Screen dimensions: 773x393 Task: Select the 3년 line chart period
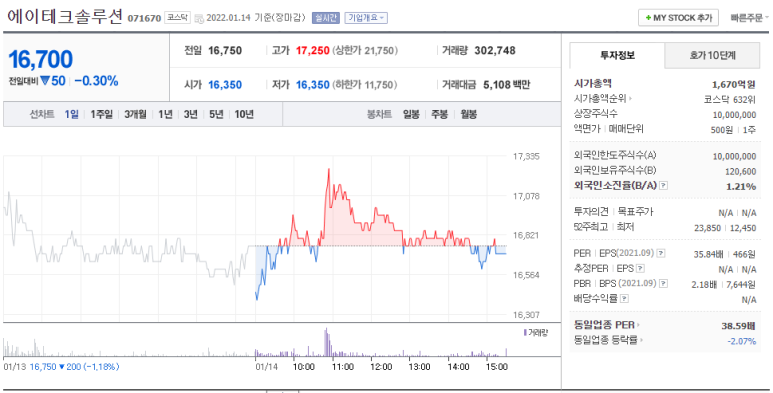pos(190,114)
